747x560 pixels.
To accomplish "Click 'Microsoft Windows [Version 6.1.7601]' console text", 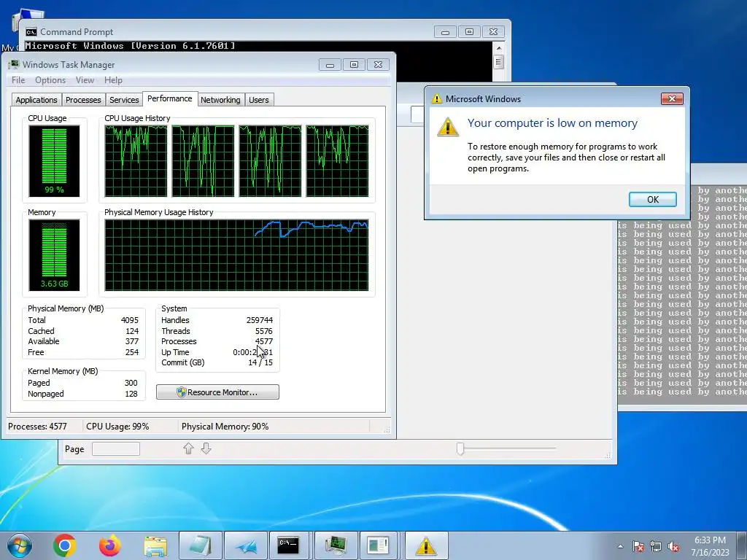I will point(130,46).
